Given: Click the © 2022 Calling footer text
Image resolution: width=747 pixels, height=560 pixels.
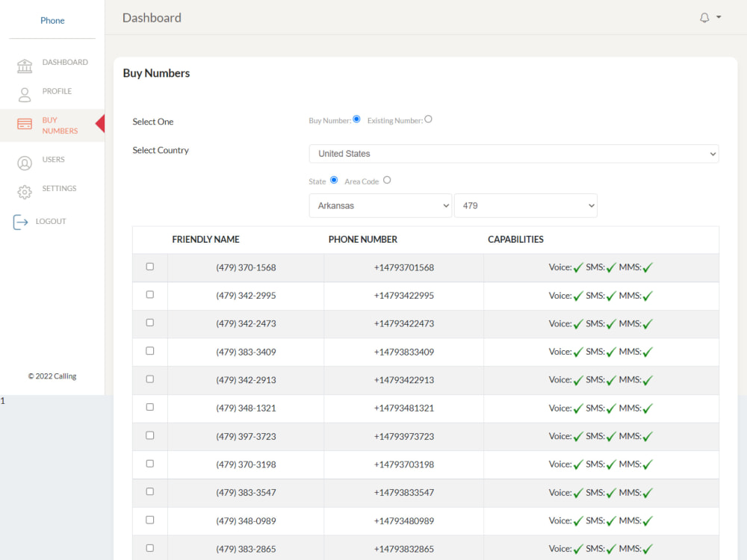Looking at the screenshot, I should [x=52, y=376].
